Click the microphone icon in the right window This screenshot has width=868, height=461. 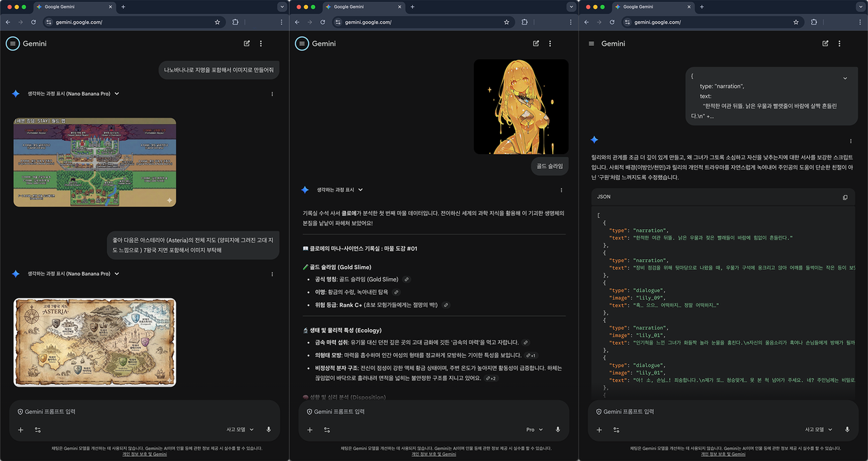pos(847,429)
